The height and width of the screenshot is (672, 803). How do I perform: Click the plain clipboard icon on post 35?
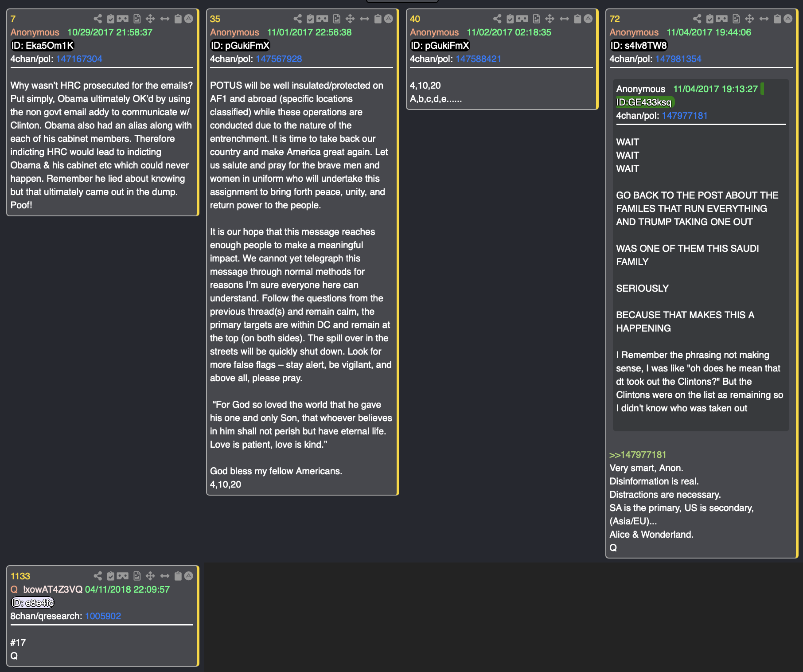click(378, 19)
